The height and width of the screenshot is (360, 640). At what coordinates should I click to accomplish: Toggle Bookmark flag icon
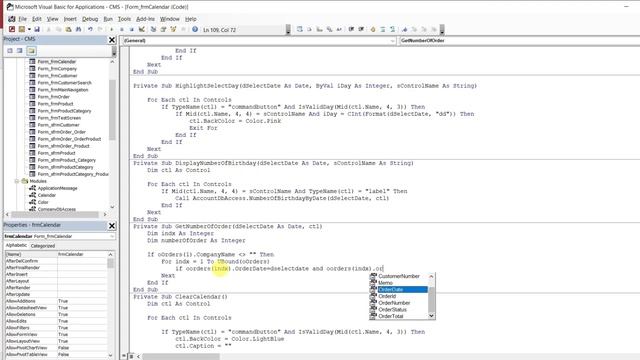(404, 29)
